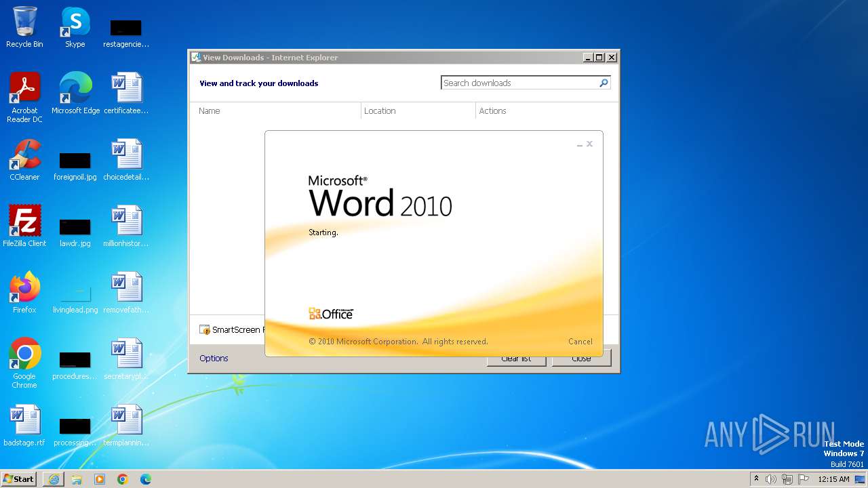The height and width of the screenshot is (488, 868).
Task: Click the Close button in View Downloads
Action: click(581, 359)
